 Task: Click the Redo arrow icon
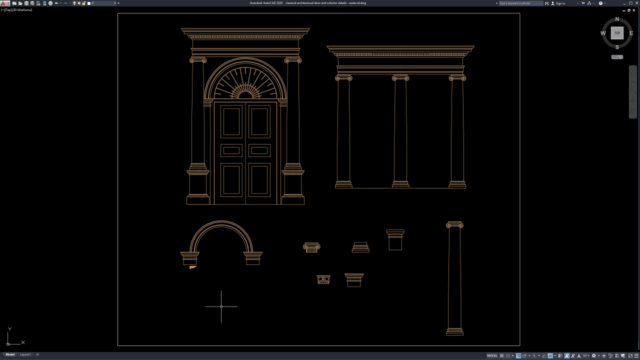tap(65, 3)
